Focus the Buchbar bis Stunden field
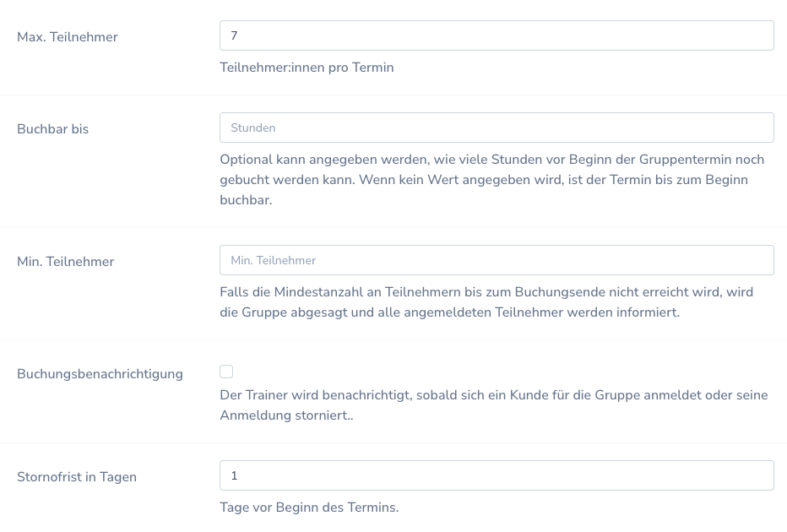 (497, 128)
